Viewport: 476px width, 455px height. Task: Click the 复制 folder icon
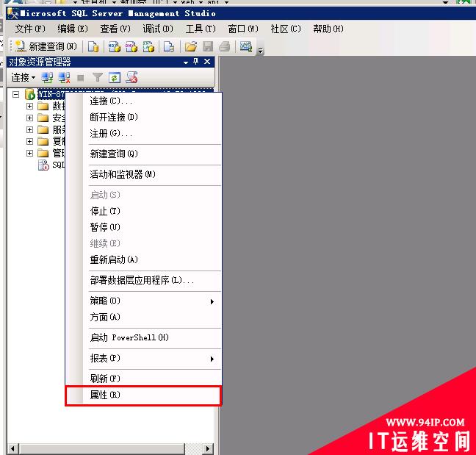(43, 142)
